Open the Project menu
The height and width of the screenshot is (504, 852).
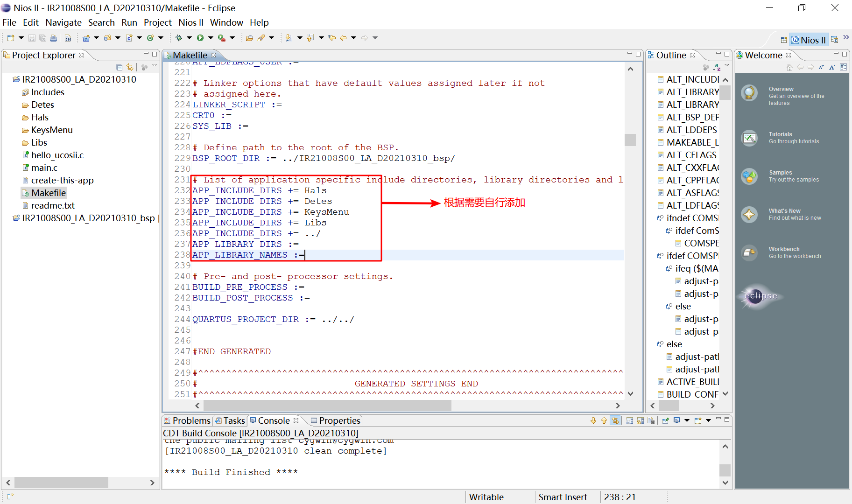click(158, 22)
